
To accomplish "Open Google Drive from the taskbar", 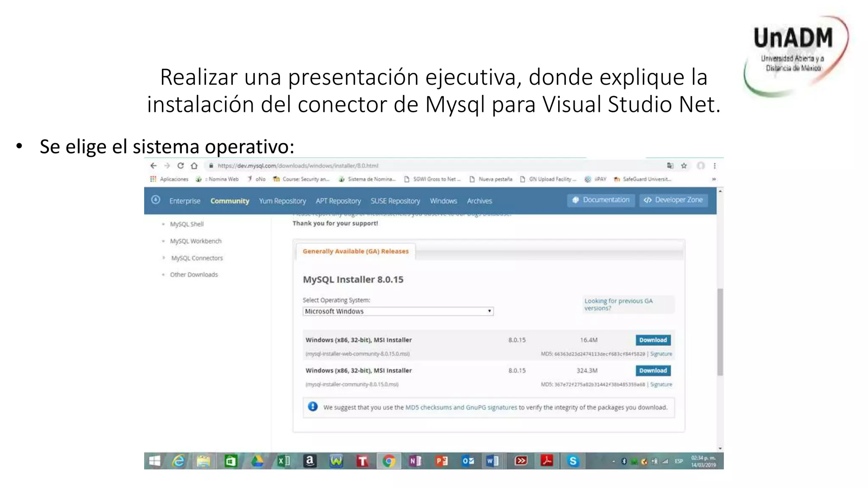I will (x=257, y=461).
